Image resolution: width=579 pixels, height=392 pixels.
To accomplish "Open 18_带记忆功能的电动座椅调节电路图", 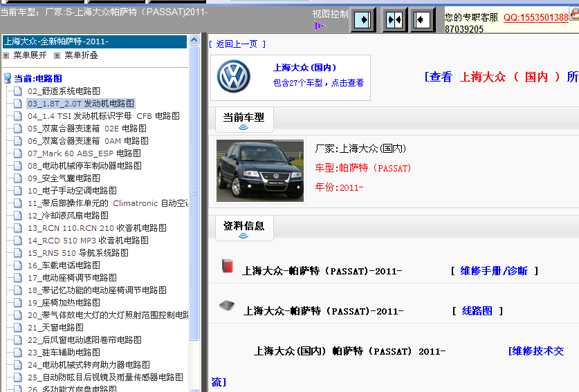I will [x=97, y=290].
